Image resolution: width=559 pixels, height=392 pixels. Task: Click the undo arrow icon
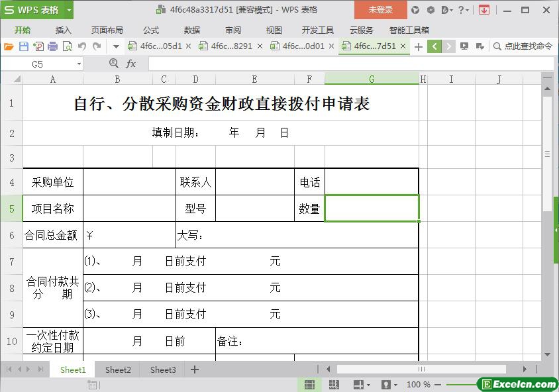[x=82, y=46]
